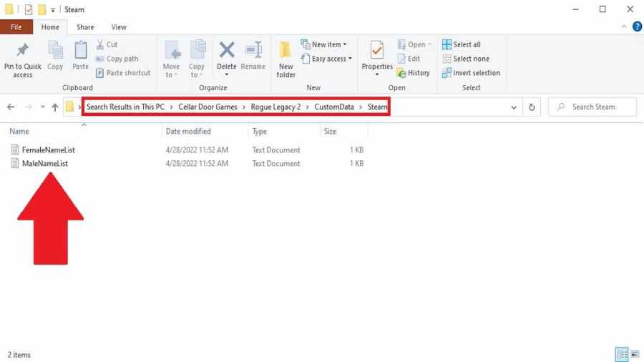Collapse the ribbon with the chevron
The height and width of the screenshot is (362, 644).
[x=624, y=26]
